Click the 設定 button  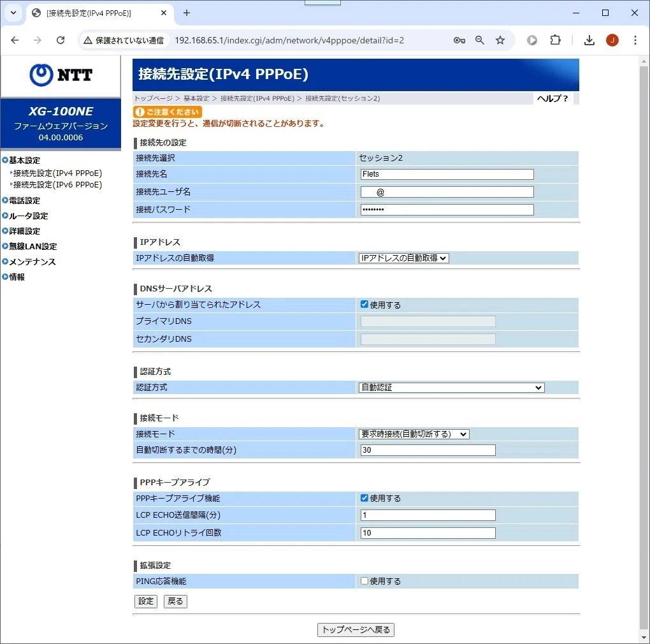(x=146, y=601)
